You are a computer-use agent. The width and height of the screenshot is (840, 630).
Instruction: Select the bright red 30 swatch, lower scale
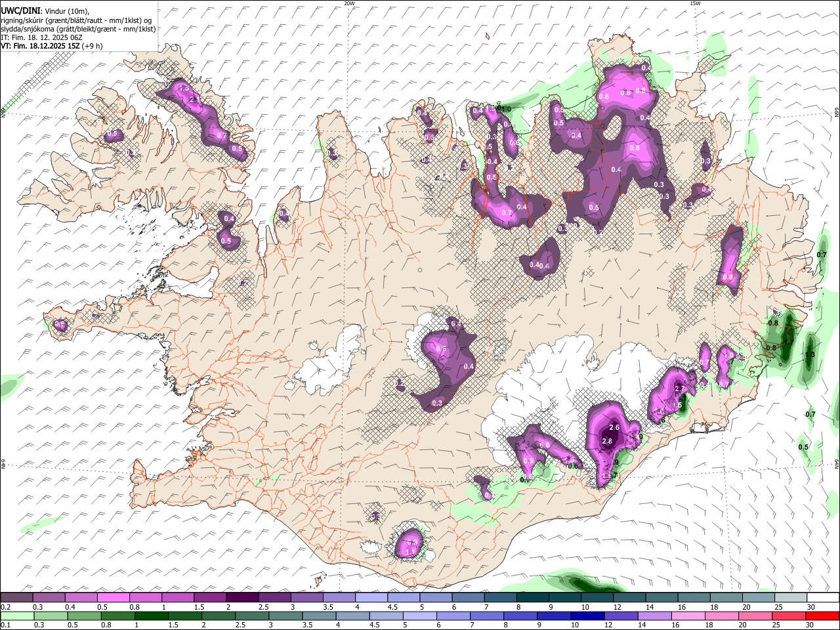pos(822,616)
